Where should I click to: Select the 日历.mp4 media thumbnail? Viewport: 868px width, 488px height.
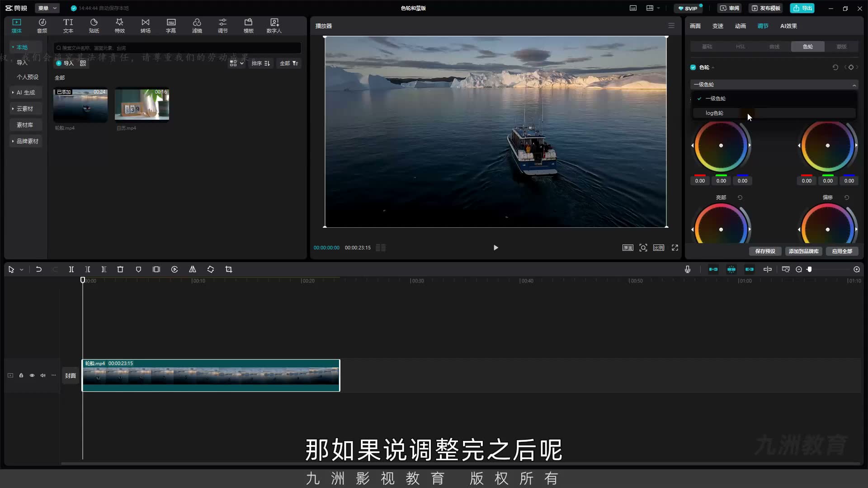tap(142, 105)
